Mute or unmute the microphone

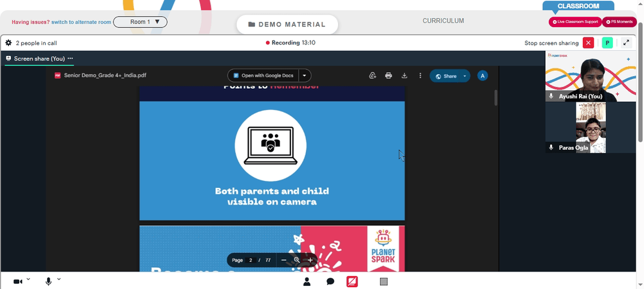point(48,282)
